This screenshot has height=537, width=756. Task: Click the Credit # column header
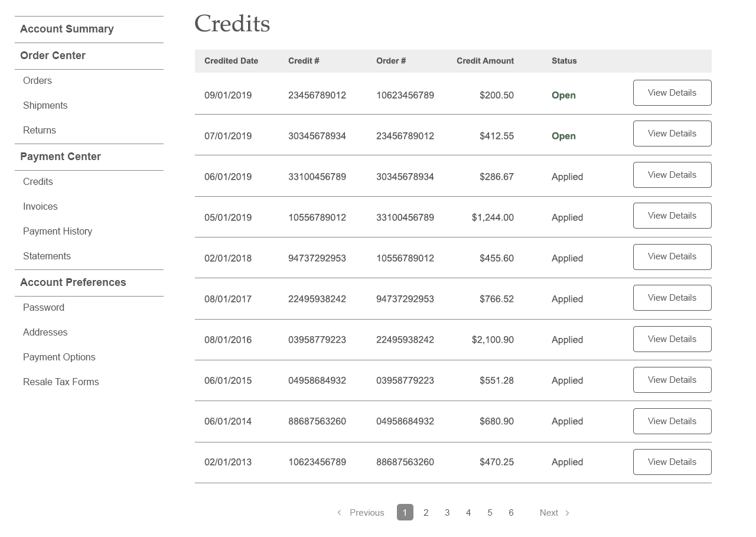pyautogui.click(x=304, y=61)
